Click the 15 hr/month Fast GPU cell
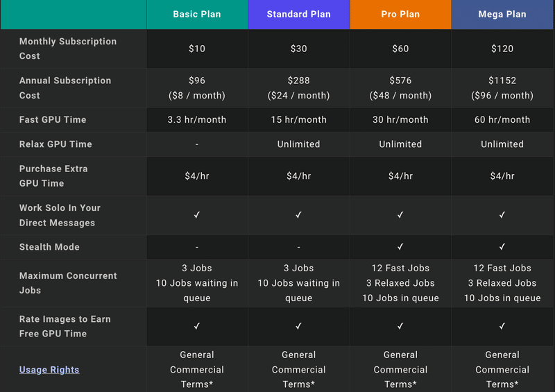The image size is (555, 392). tap(299, 120)
